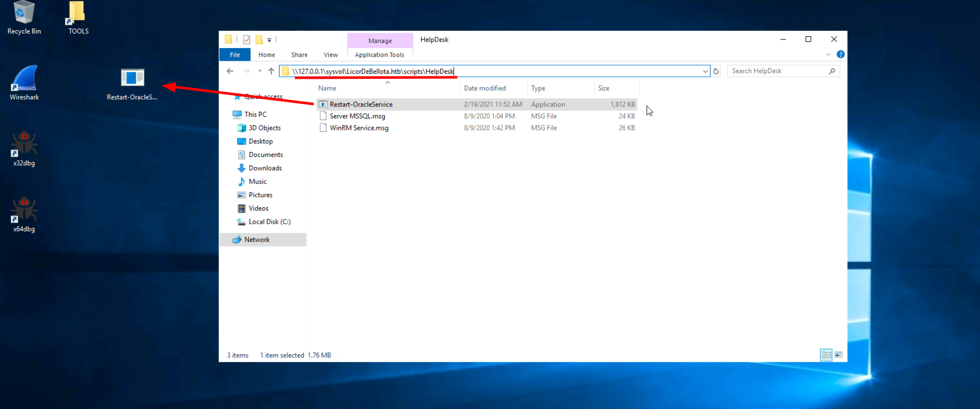Image resolution: width=980 pixels, height=409 pixels.
Task: Expand the ribbon with the chevron
Action: coord(828,54)
